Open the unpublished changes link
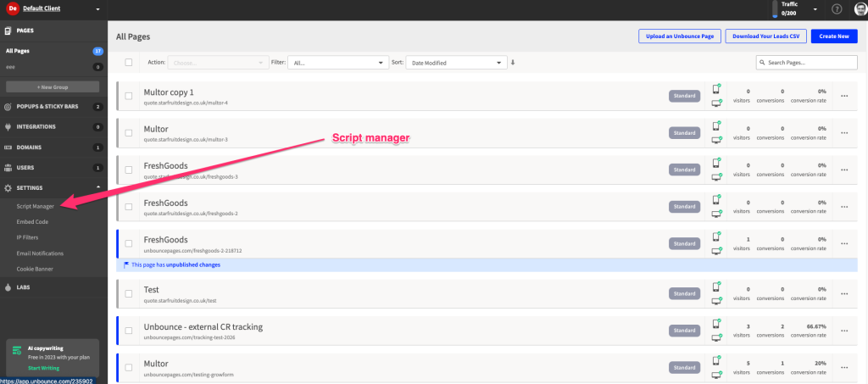This screenshot has height=384, width=868. click(x=193, y=265)
